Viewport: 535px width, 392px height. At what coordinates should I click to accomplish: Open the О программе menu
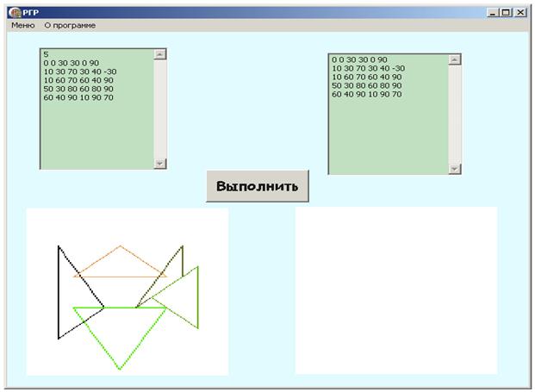coord(70,25)
